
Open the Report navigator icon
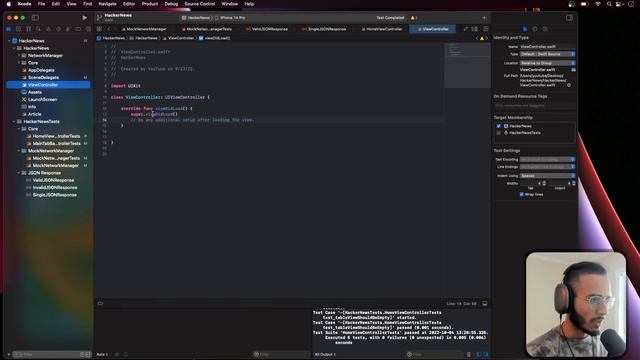(88, 29)
